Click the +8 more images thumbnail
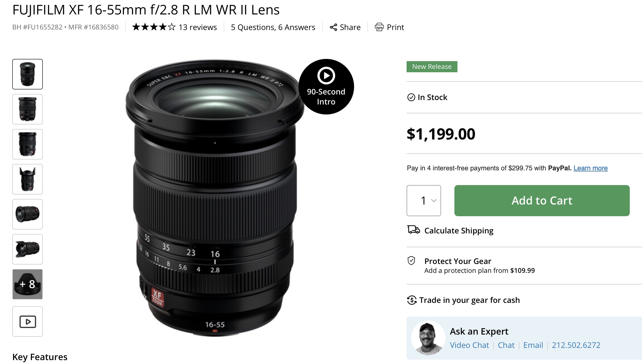This screenshot has height=364, width=642. tap(27, 284)
